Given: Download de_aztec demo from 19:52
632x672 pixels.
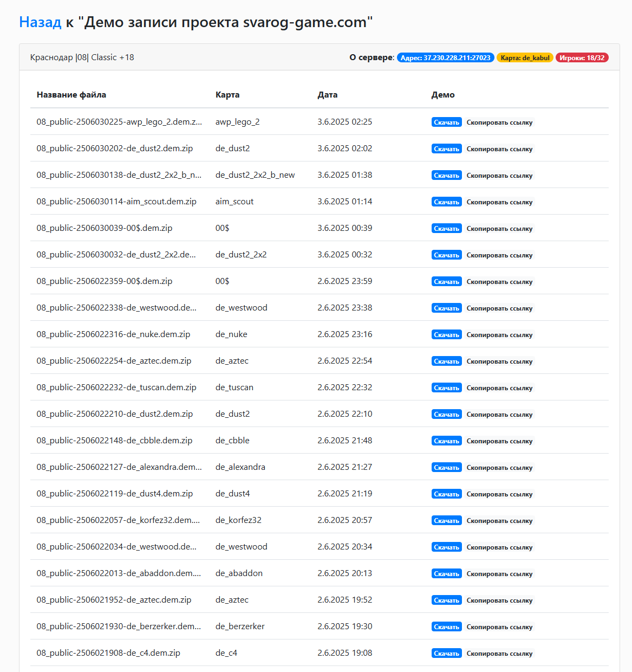Looking at the screenshot, I should click(x=447, y=600).
